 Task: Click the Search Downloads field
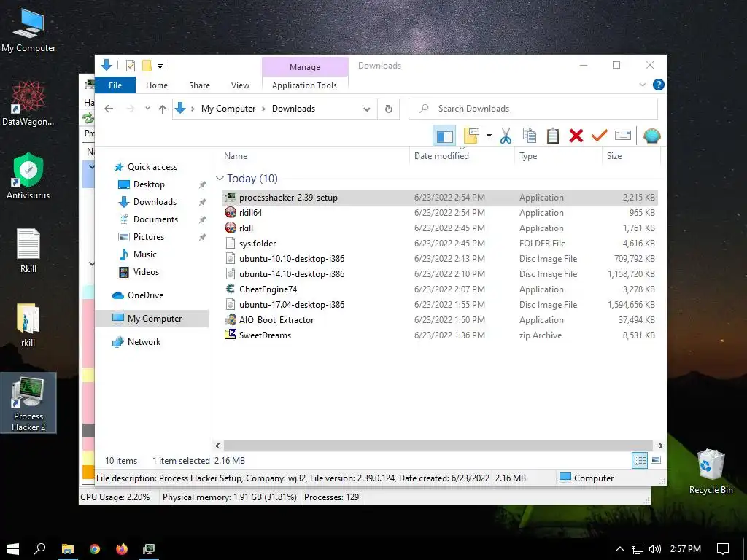[x=533, y=109]
